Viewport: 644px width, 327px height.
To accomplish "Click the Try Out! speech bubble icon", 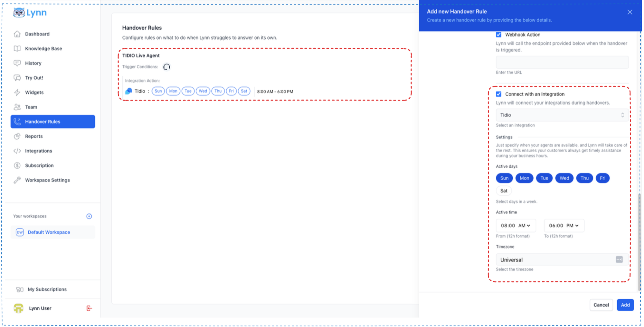I will pos(17,78).
